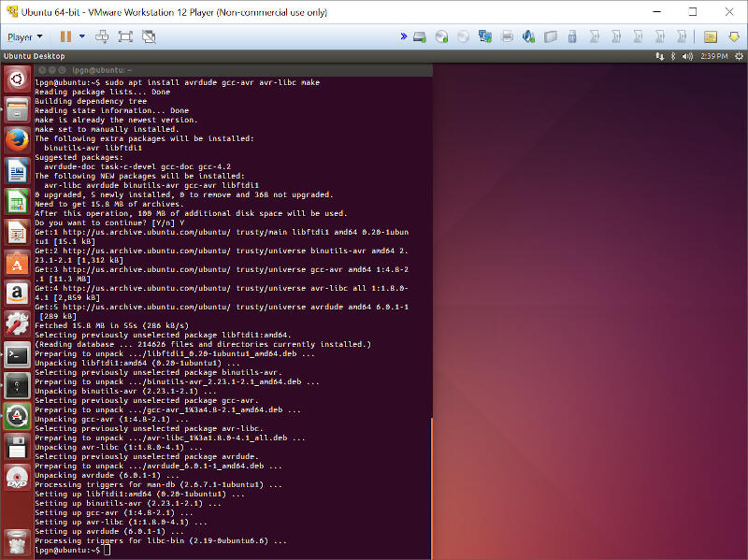Open the Ubuntu Dash home launcher
Viewport: 748px width, 560px height.
(x=17, y=79)
